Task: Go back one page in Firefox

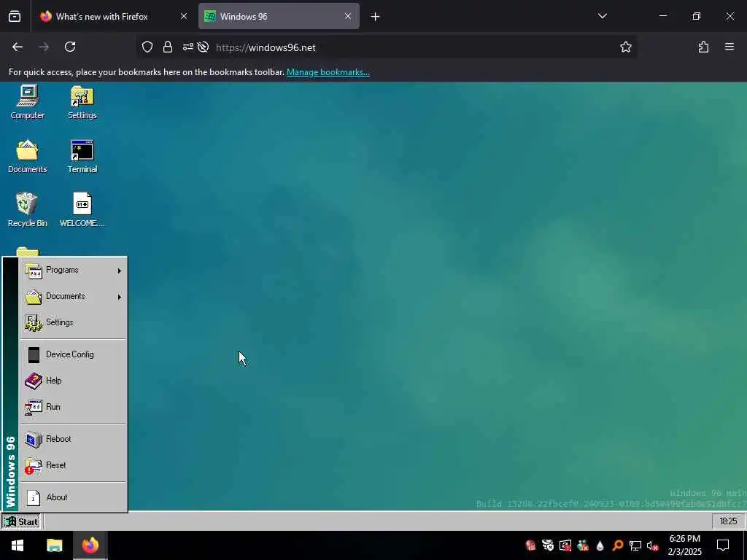Action: 18,47
